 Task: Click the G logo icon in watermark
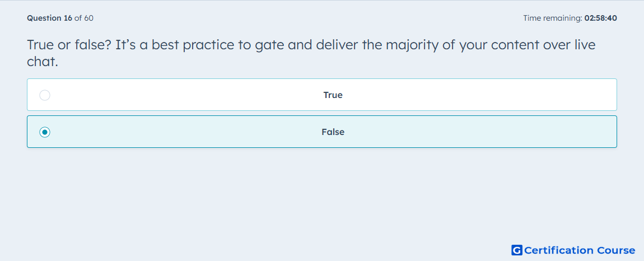tap(517, 250)
